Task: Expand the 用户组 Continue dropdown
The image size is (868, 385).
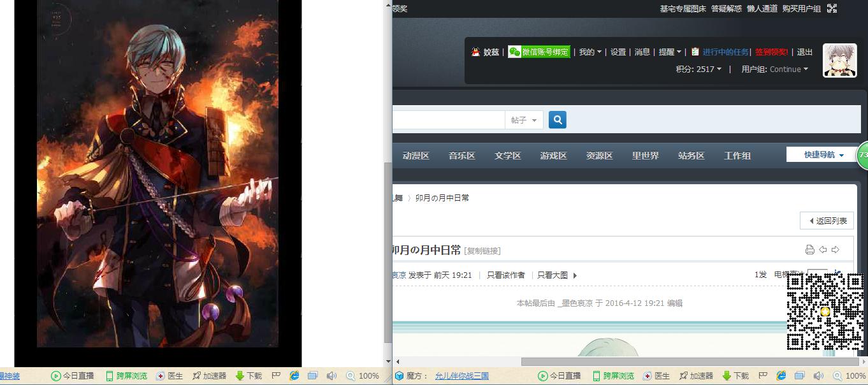Action: [x=774, y=69]
